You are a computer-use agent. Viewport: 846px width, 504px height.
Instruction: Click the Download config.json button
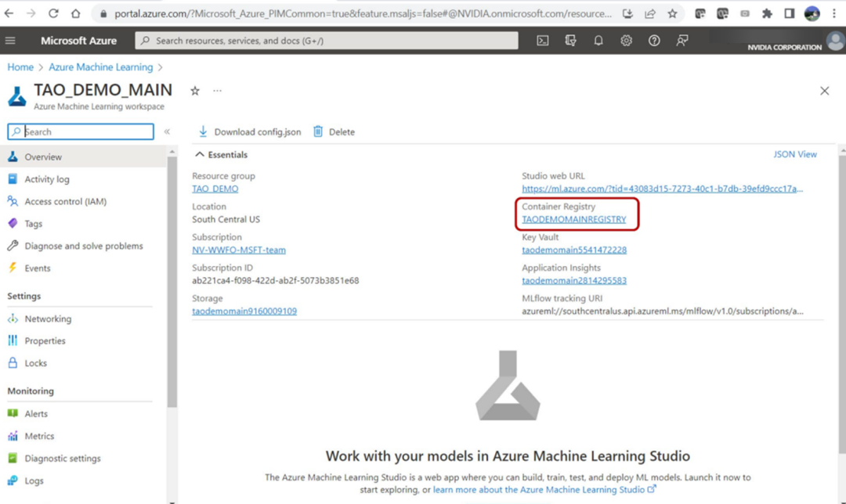coord(250,131)
